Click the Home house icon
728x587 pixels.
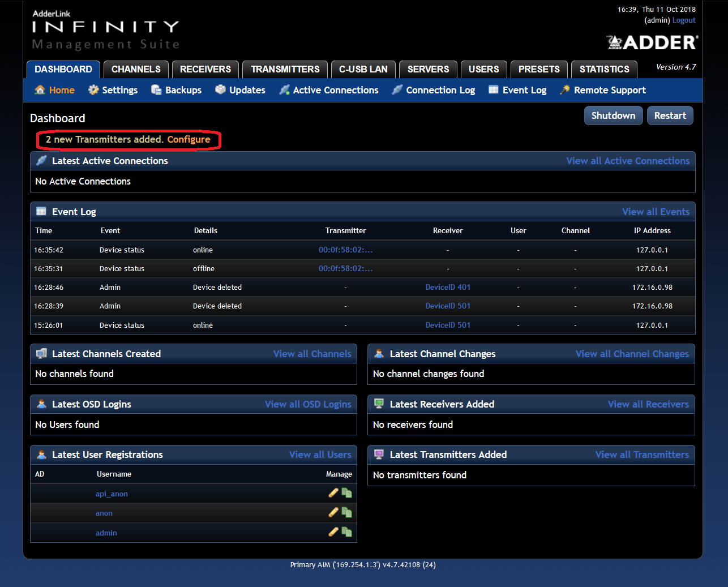click(x=40, y=90)
